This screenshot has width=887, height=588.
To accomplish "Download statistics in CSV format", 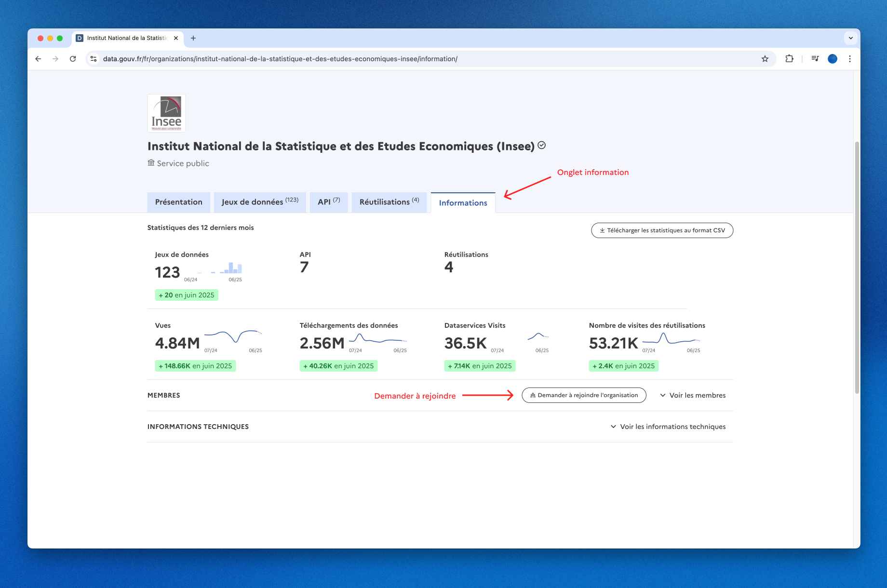I will [x=662, y=230].
